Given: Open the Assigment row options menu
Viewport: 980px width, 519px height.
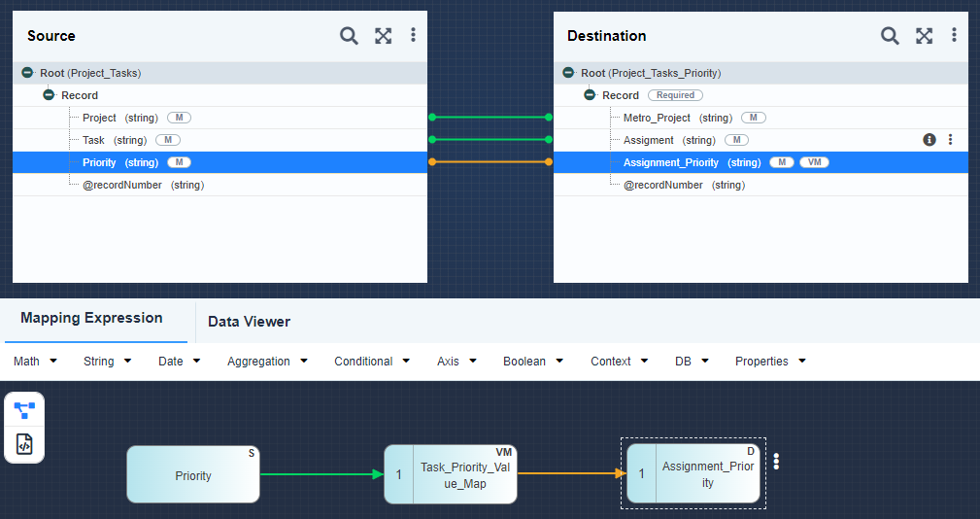Looking at the screenshot, I should [x=950, y=139].
